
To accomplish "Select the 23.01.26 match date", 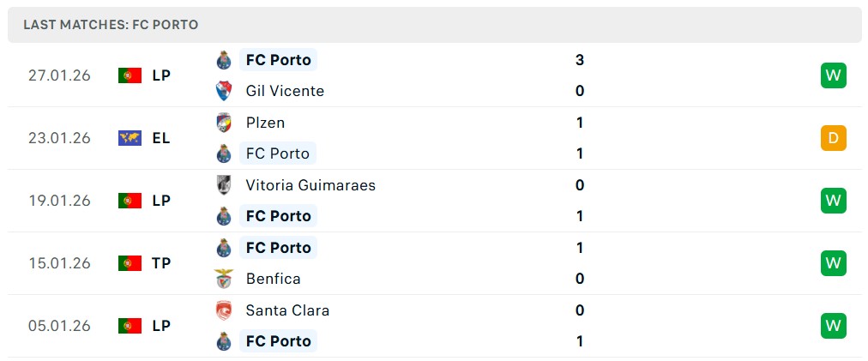I will [59, 138].
